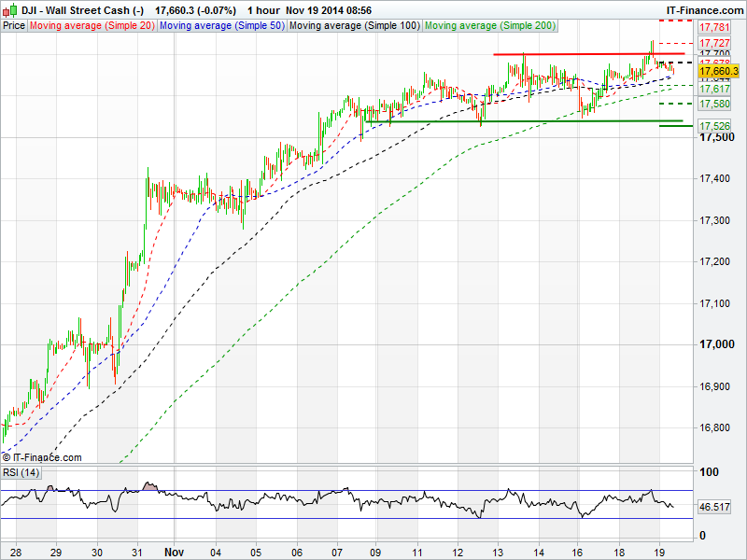
Task: Click the Nov marker on time axis
Action: (176, 552)
